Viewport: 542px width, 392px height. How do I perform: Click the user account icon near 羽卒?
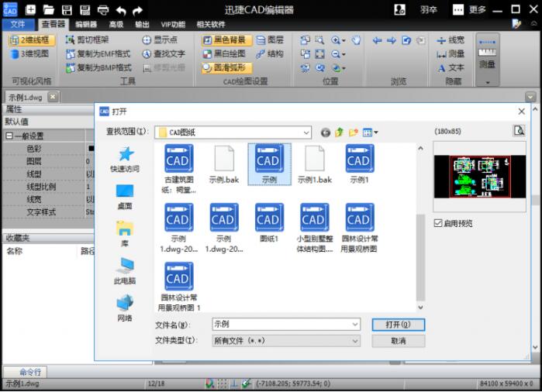click(x=400, y=9)
